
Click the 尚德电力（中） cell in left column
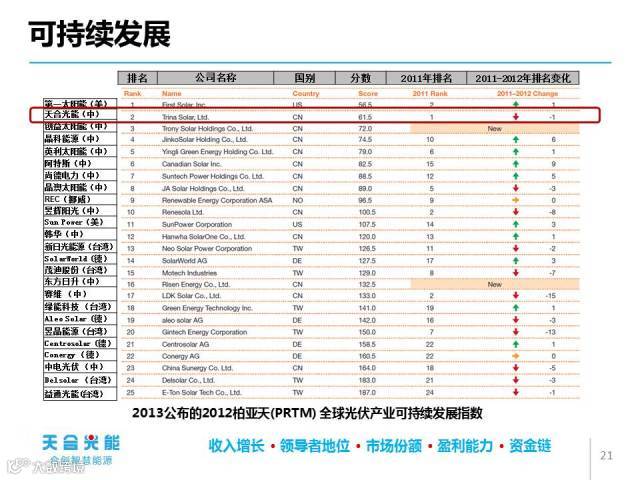coord(80,176)
